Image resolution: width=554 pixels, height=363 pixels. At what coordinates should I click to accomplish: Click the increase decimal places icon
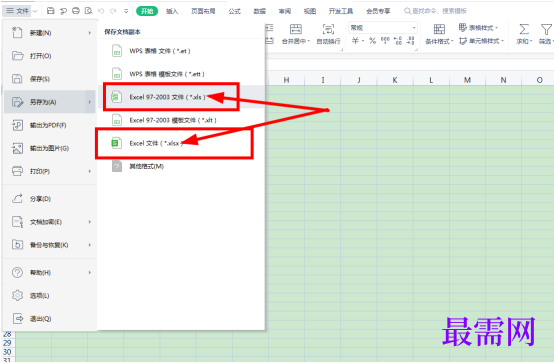(x=398, y=41)
